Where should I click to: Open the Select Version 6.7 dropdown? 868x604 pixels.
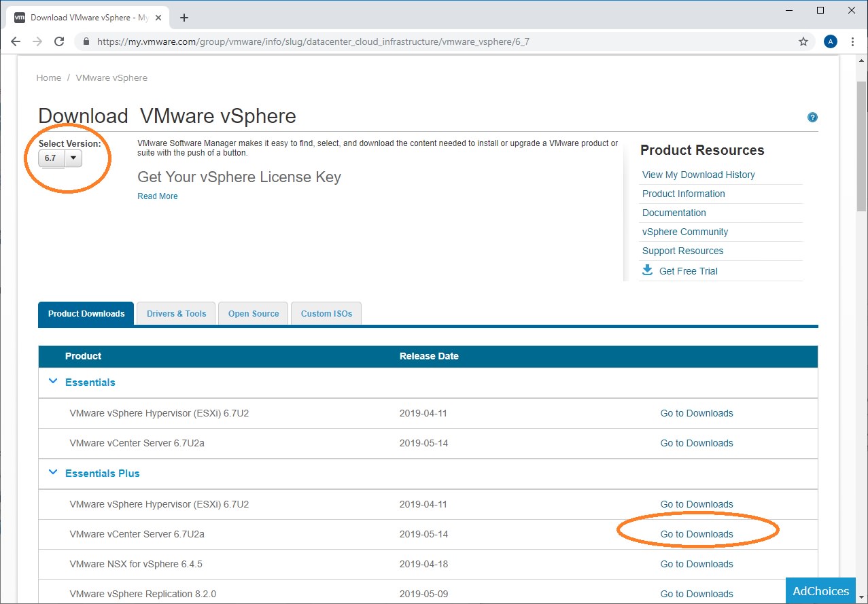[x=60, y=158]
